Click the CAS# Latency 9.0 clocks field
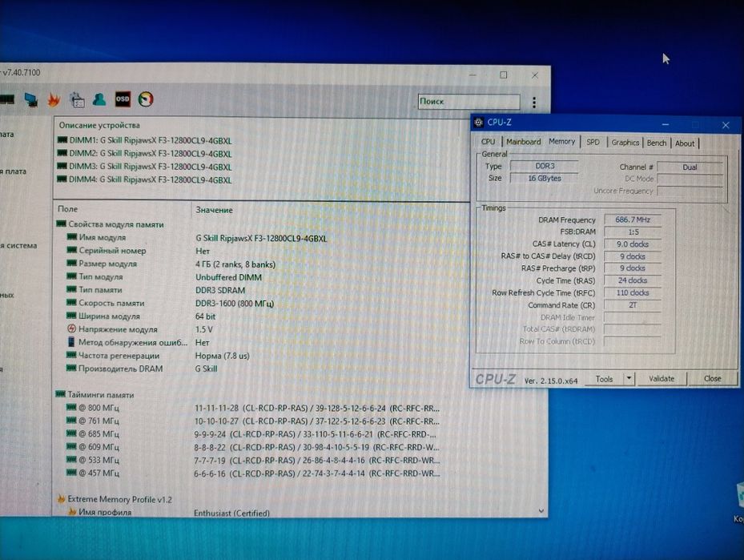The width and height of the screenshot is (744, 560). 633,244
